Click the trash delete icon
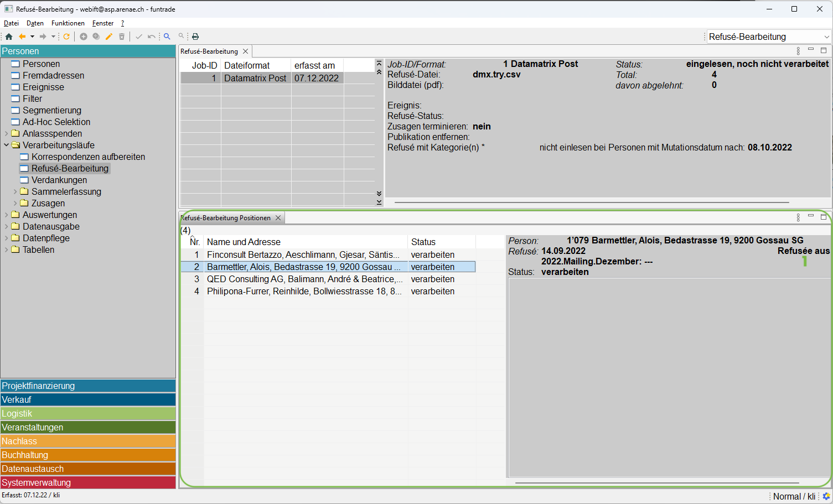Image resolution: width=833 pixels, height=504 pixels. [x=122, y=37]
